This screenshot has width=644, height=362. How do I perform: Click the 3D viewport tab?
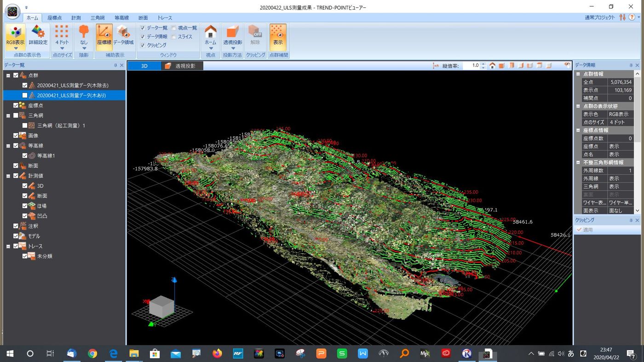pyautogui.click(x=144, y=66)
